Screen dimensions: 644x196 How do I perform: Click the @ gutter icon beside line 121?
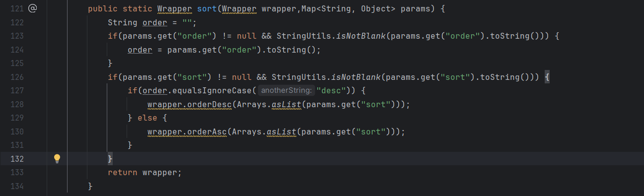pos(33,8)
